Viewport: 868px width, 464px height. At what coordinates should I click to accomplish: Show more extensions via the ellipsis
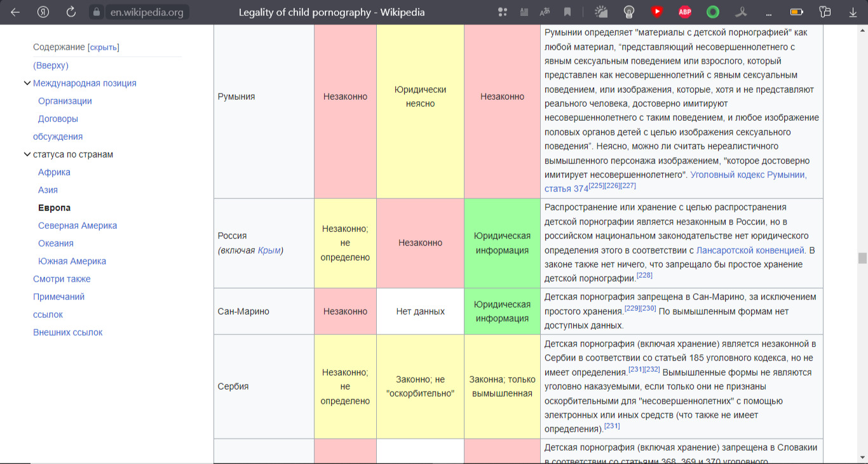click(769, 12)
